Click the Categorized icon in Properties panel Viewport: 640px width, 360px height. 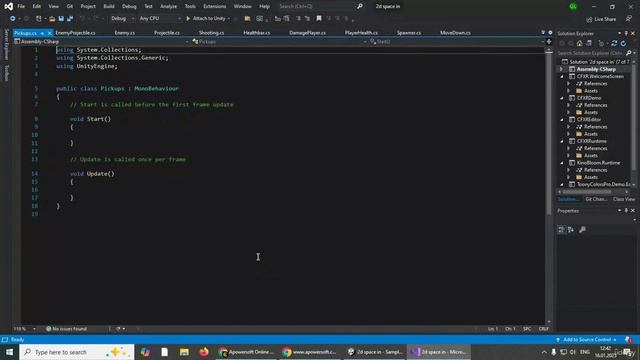pyautogui.click(x=562, y=229)
